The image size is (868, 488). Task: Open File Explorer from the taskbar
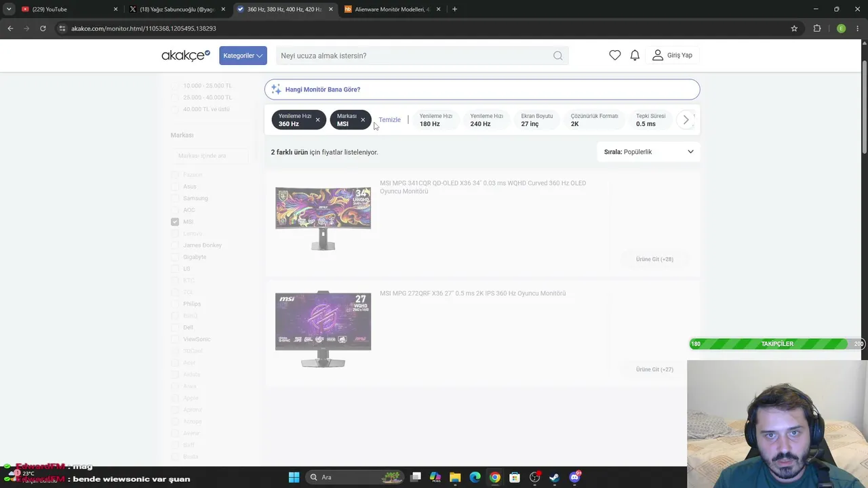pyautogui.click(x=455, y=477)
